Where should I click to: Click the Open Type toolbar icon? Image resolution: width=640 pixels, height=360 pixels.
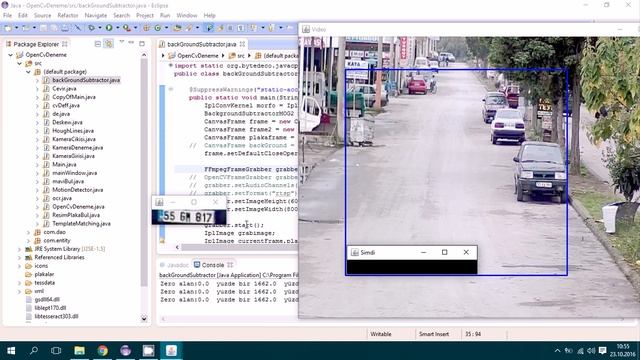[x=177, y=28]
